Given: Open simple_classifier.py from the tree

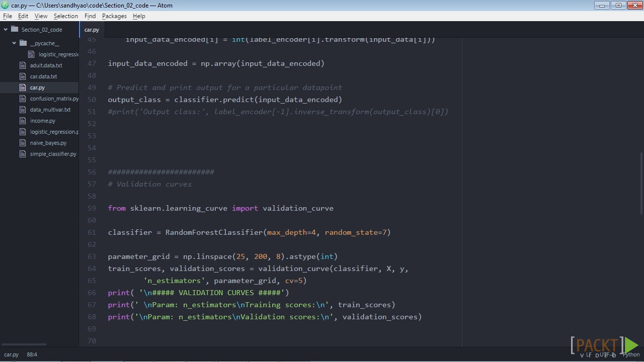Looking at the screenshot, I should 53,154.
